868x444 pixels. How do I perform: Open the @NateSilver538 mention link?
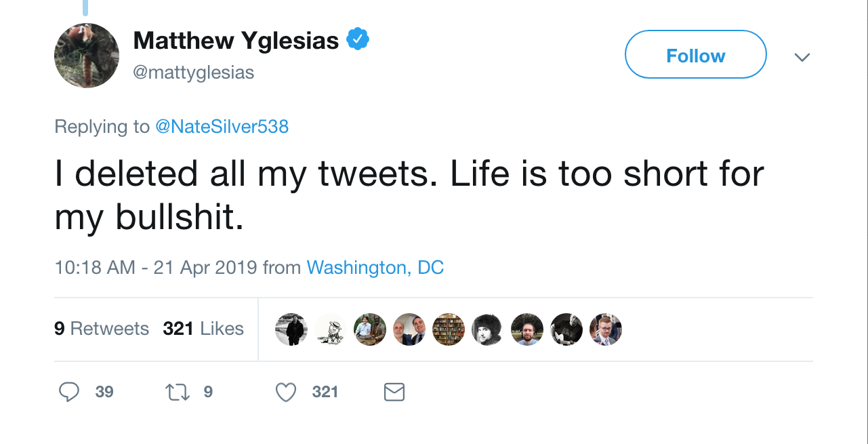222,127
